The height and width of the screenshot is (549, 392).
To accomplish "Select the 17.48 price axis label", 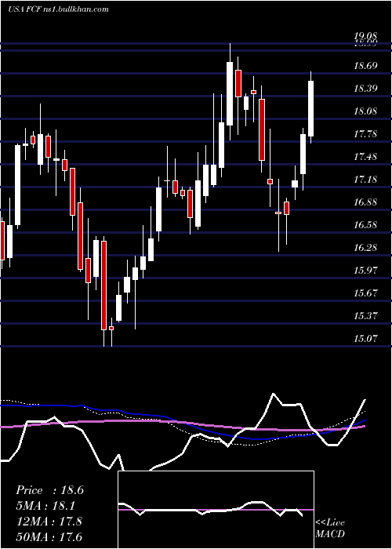I will (x=365, y=157).
